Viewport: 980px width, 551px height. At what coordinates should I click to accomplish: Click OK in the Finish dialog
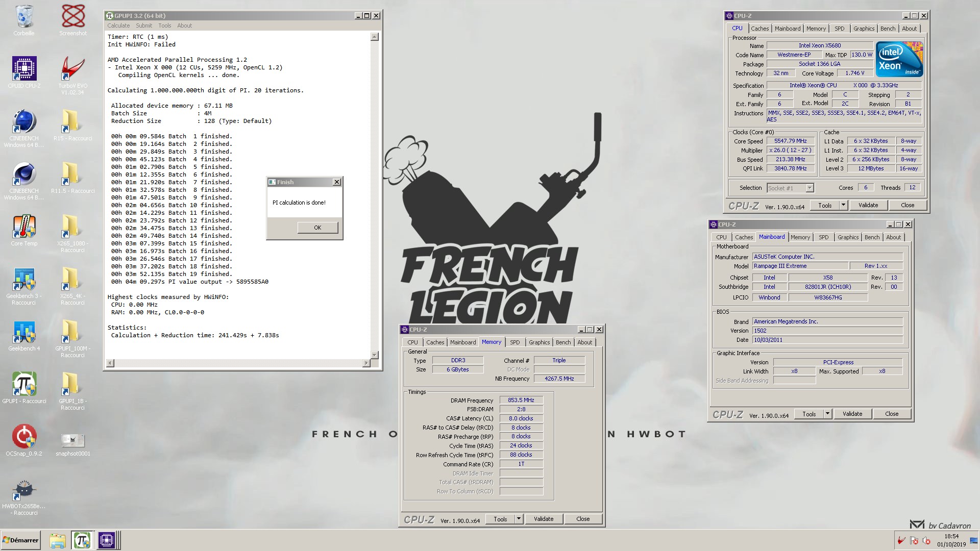(317, 228)
